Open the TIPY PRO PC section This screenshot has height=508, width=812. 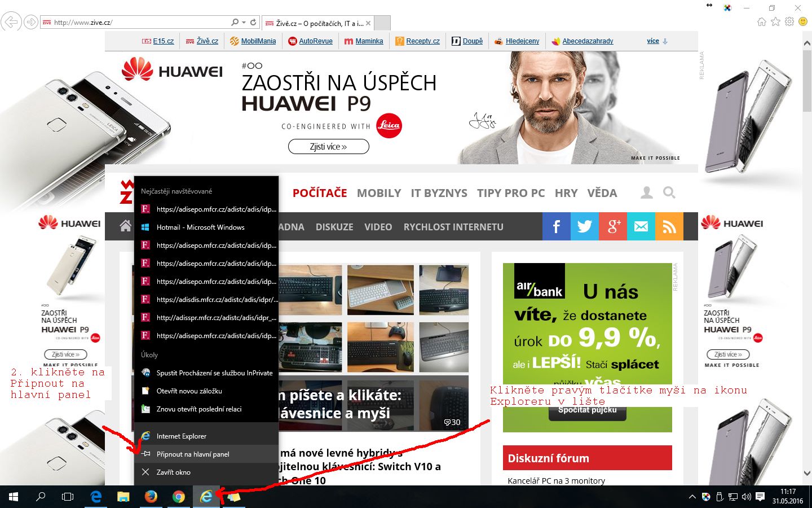click(511, 193)
